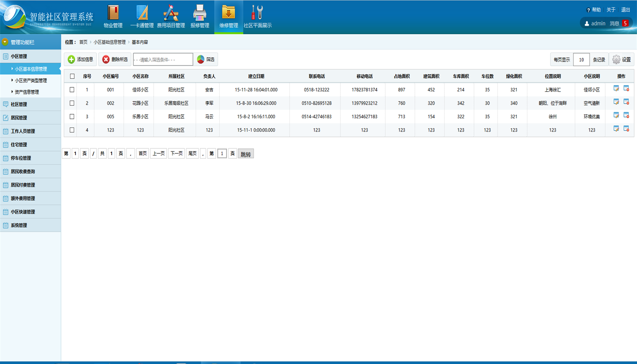Expand the 住宅管理 sidebar section
Screen dimensions: 637x364
click(30, 145)
